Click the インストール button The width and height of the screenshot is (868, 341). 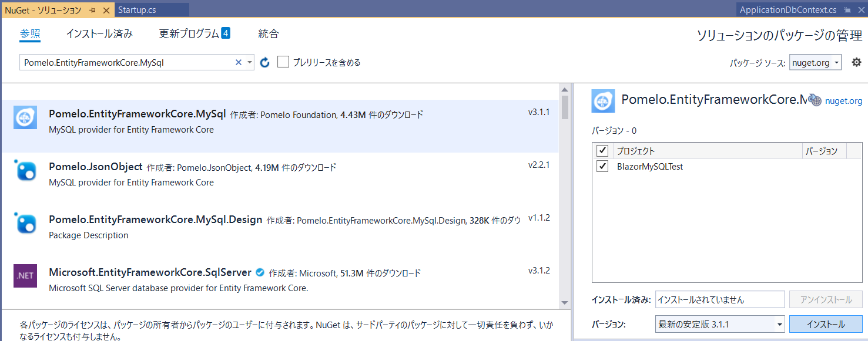click(x=826, y=323)
